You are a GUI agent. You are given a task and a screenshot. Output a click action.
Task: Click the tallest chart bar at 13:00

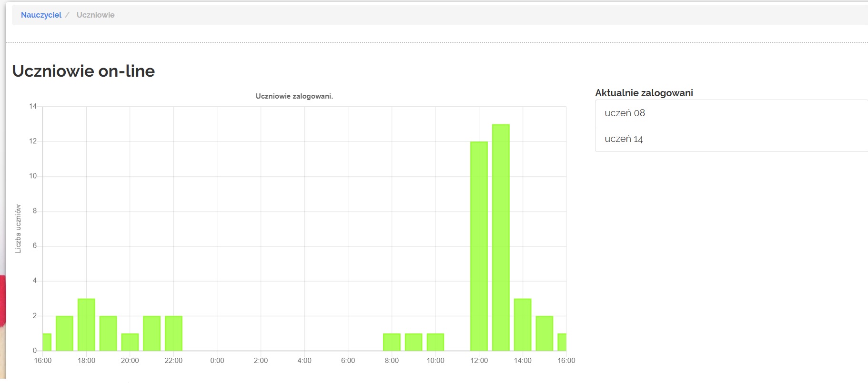pyautogui.click(x=501, y=238)
